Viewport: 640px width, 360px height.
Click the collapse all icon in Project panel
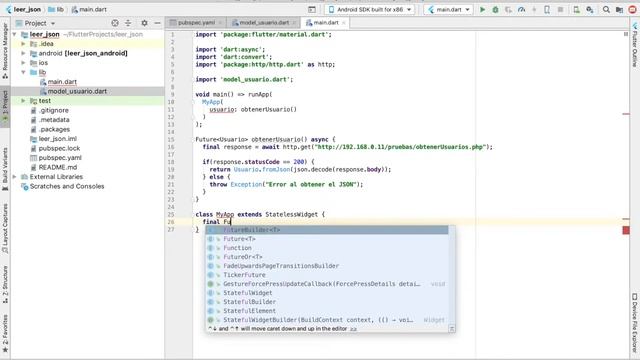tap(128, 23)
